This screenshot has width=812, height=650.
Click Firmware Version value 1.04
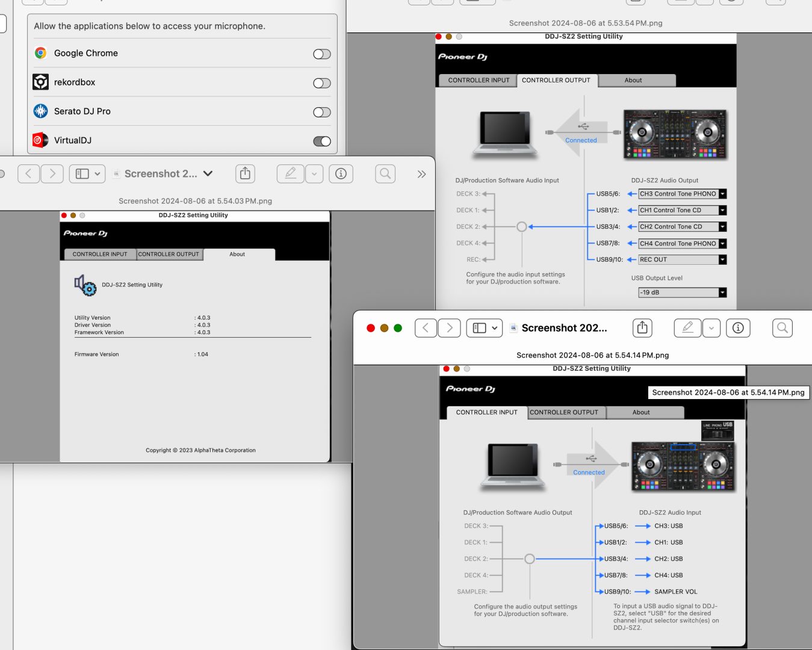[203, 354]
